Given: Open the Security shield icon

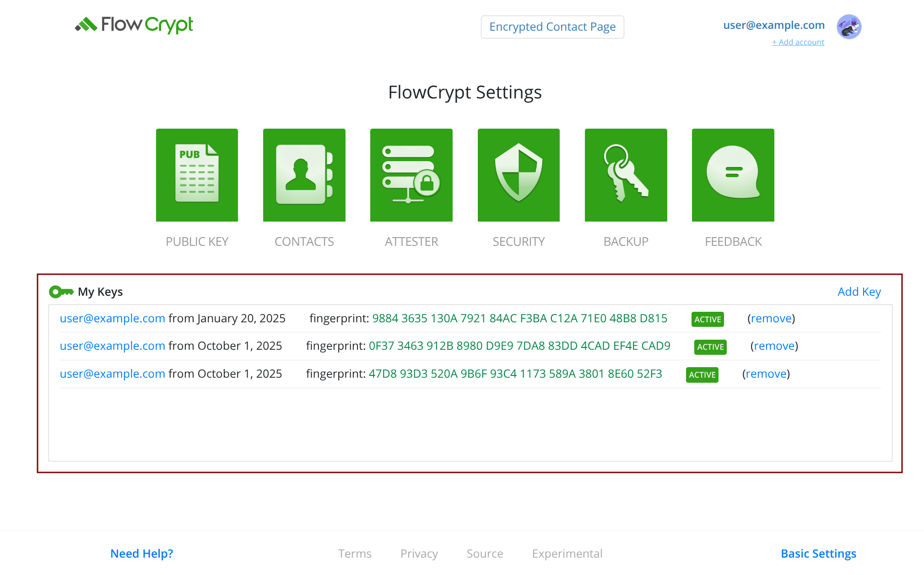Looking at the screenshot, I should pyautogui.click(x=519, y=175).
